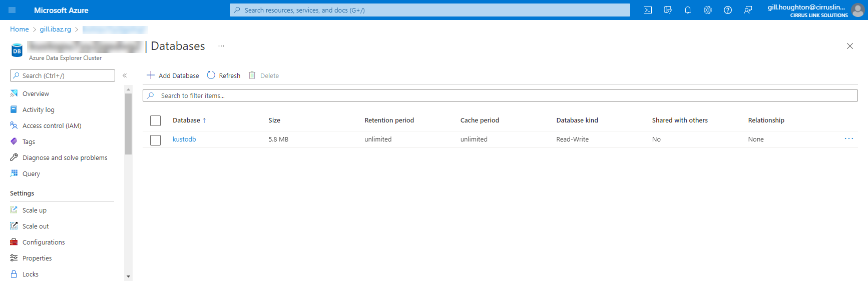
Task: Open the kustodb database link
Action: click(184, 139)
